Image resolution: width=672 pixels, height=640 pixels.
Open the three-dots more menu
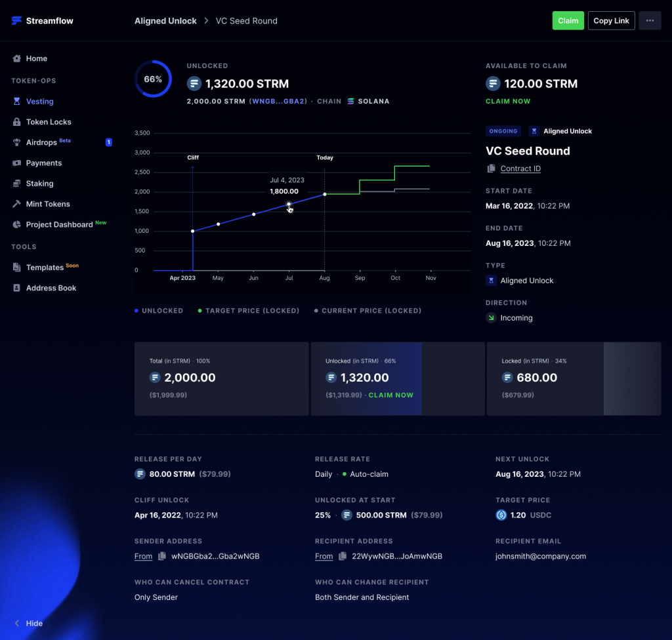tap(650, 20)
